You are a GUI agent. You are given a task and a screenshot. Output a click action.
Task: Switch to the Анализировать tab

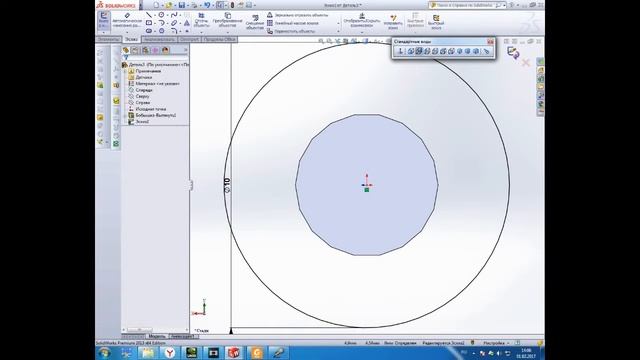coord(160,40)
